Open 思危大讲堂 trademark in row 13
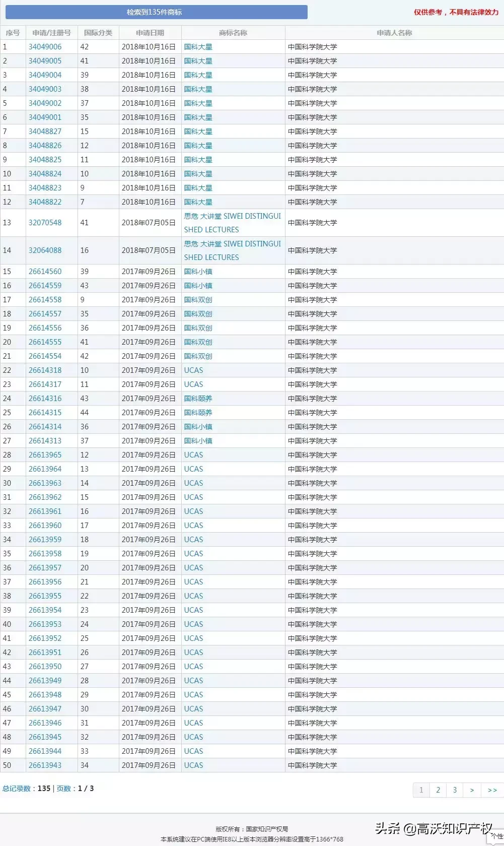 coord(232,223)
